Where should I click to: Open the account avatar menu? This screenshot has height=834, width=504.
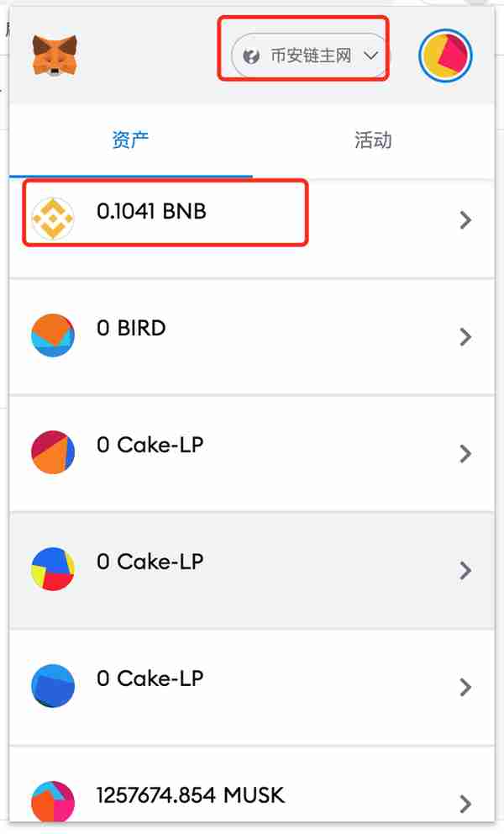[445, 55]
